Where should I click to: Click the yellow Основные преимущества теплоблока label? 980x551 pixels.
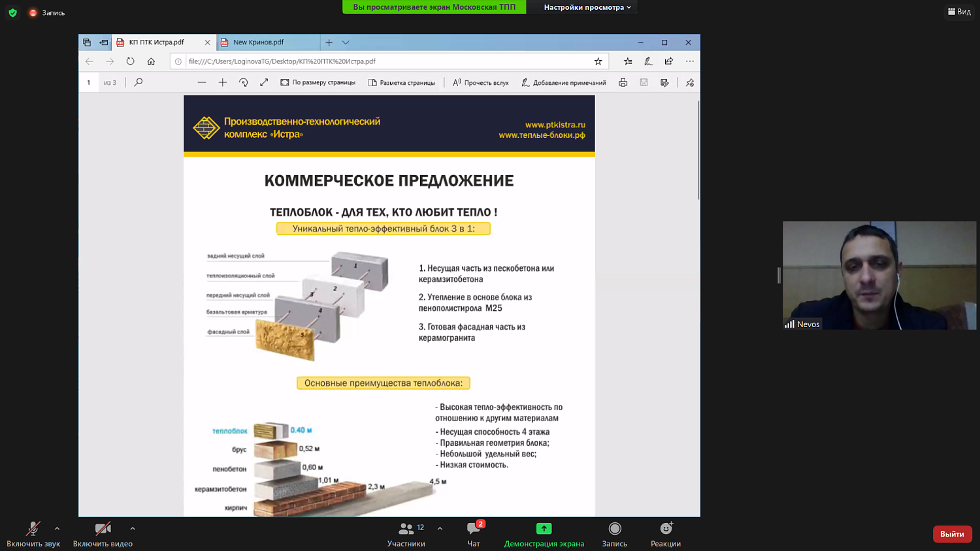(384, 383)
